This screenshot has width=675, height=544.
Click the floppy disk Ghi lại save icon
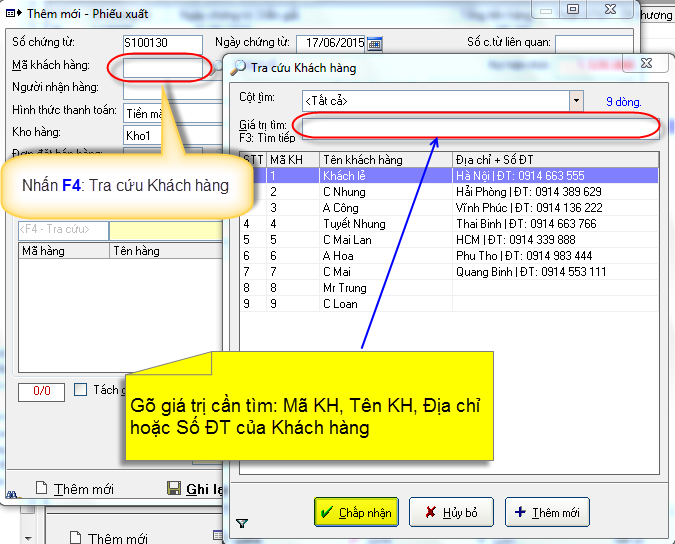[x=172, y=489]
